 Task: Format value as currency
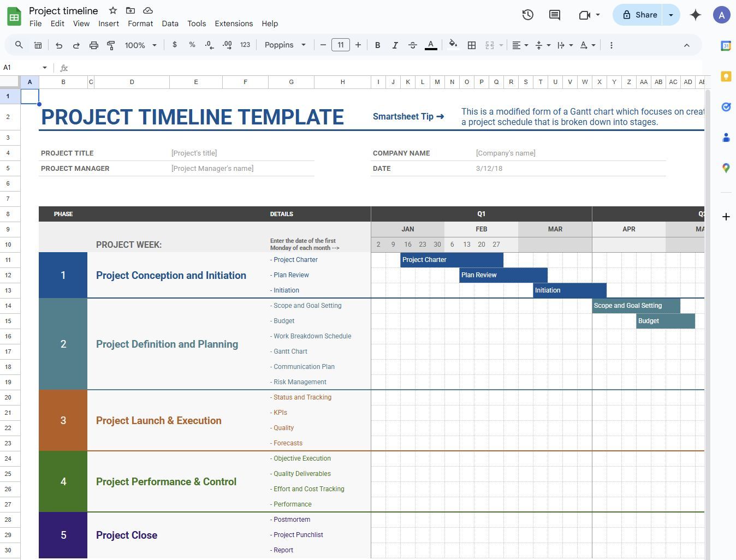(175, 45)
